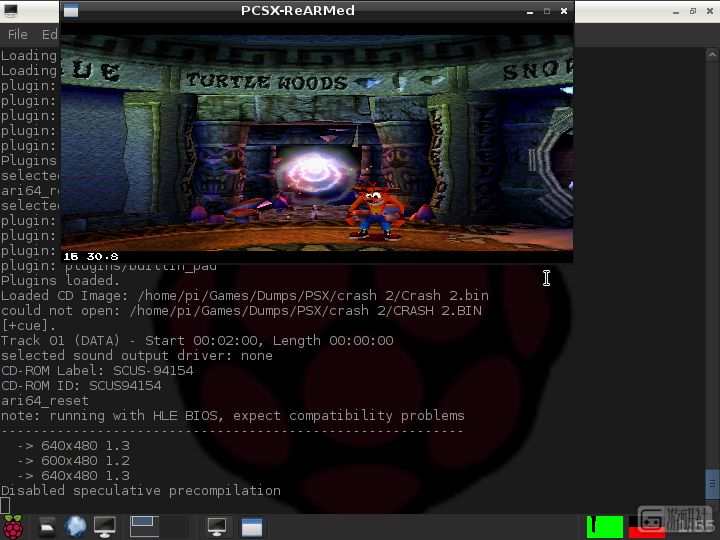The height and width of the screenshot is (540, 720).
Task: Open the File menu in terminal
Action: (x=17, y=34)
